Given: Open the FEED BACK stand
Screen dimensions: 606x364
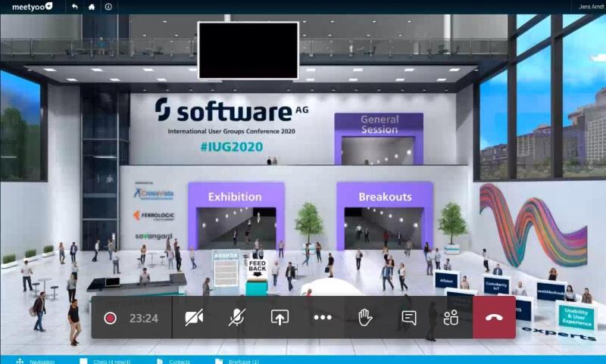Looking at the screenshot, I should point(257,277).
